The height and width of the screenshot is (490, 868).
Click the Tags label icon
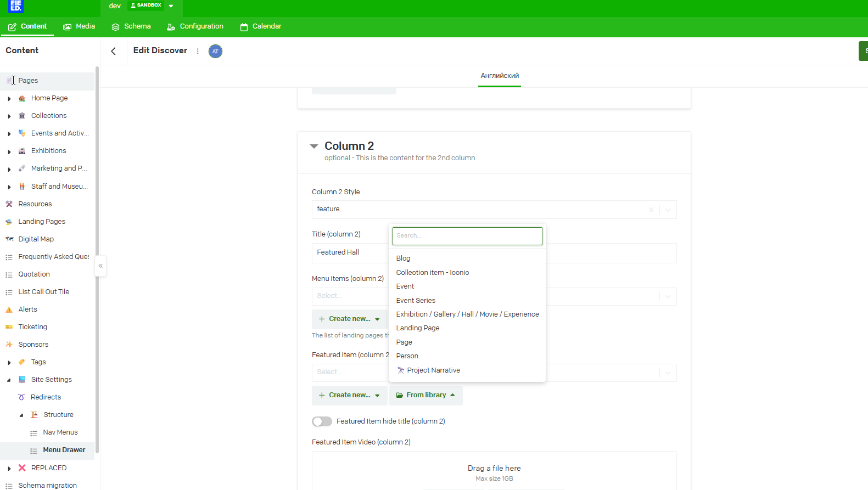[x=22, y=362]
